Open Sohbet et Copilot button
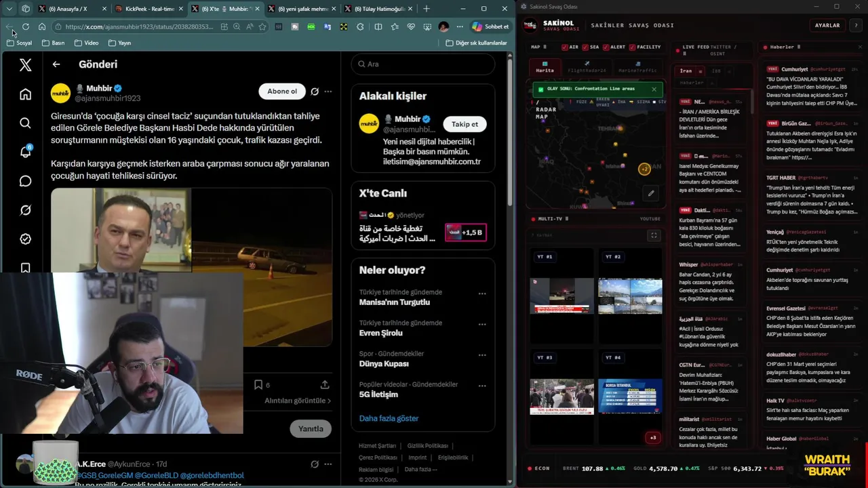This screenshot has height=488, width=868. pyautogui.click(x=490, y=26)
